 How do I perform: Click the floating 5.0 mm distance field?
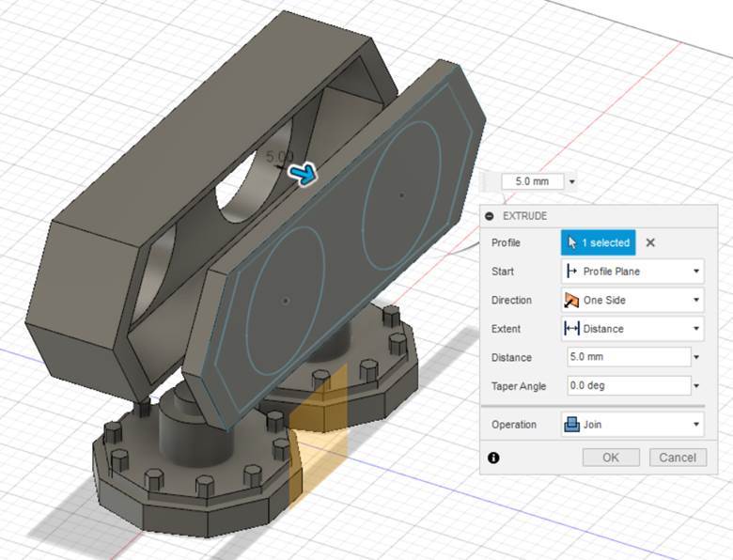coord(533,181)
